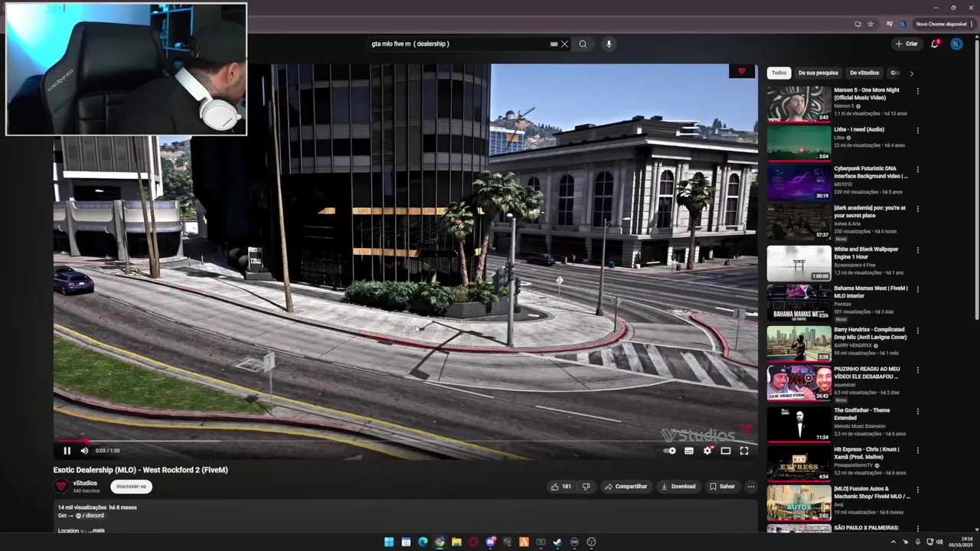Open File Explorer from the taskbar
The height and width of the screenshot is (551, 980).
click(456, 542)
